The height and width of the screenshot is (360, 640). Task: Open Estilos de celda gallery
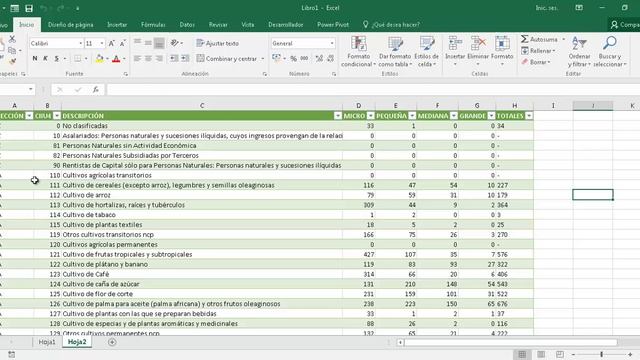[427, 52]
